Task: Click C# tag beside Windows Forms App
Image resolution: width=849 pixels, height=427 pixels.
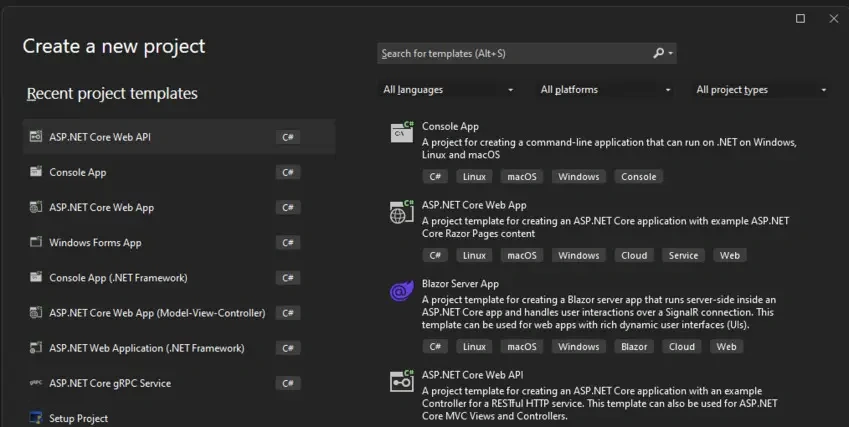Action: click(x=288, y=242)
